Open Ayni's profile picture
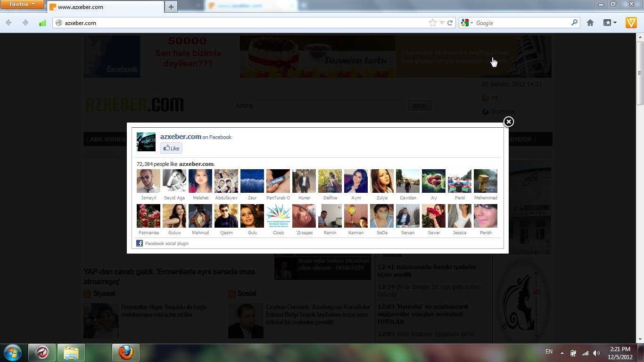The height and width of the screenshot is (362, 644). 356,181
